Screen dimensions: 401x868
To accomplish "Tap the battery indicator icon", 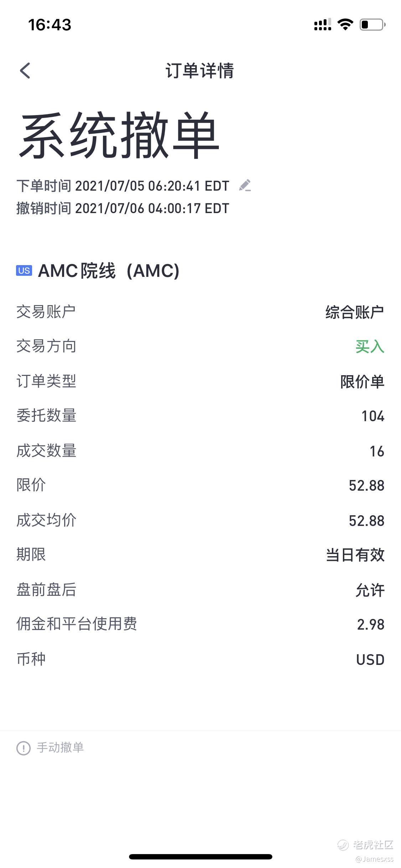I will [x=372, y=24].
